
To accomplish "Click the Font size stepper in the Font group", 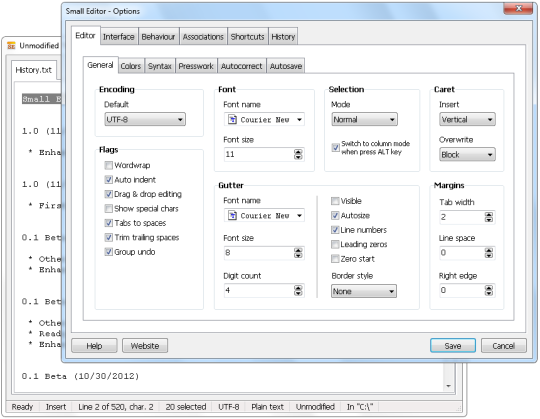I will (x=298, y=155).
